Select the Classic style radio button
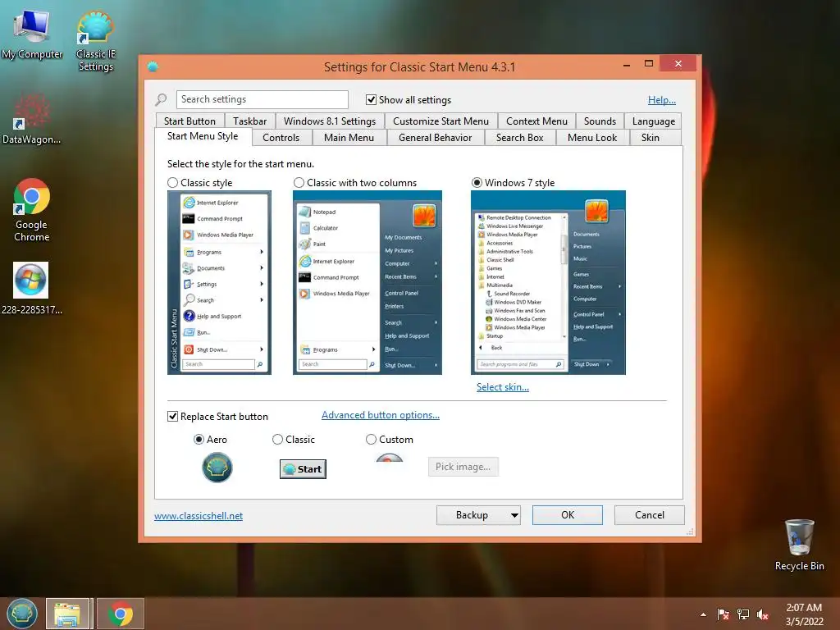Viewport: 840px width, 630px height. point(172,183)
